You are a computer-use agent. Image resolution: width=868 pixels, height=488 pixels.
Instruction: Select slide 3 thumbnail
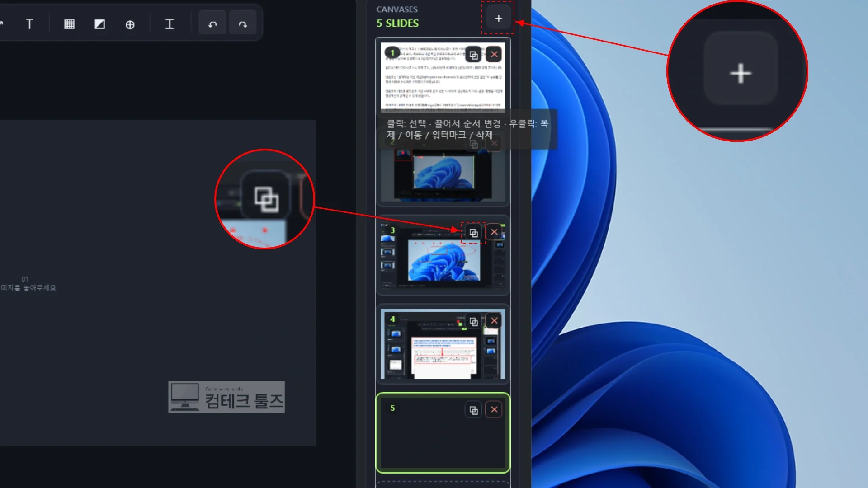point(443,255)
